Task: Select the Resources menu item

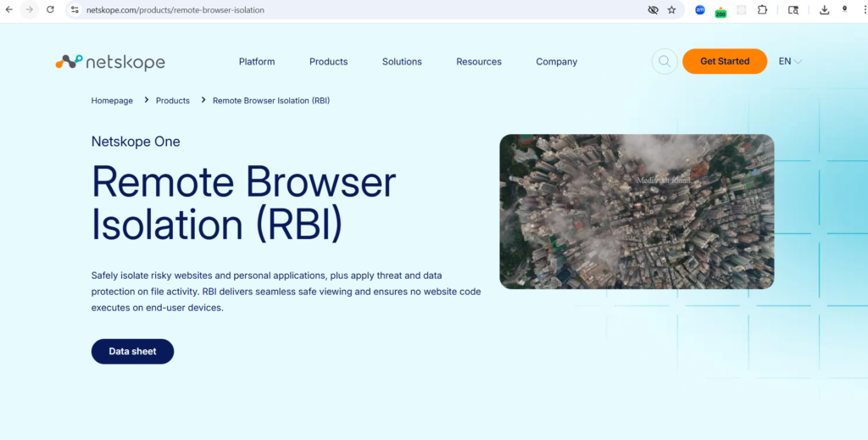Action: pyautogui.click(x=479, y=62)
